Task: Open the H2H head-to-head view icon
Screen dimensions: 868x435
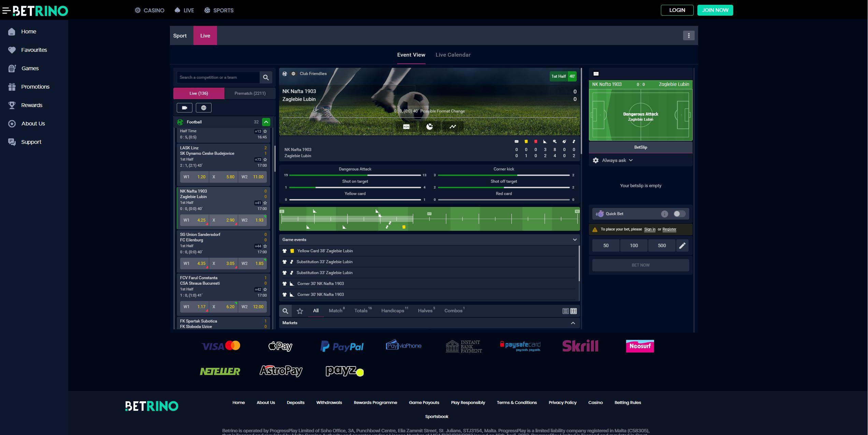Action: click(x=406, y=126)
